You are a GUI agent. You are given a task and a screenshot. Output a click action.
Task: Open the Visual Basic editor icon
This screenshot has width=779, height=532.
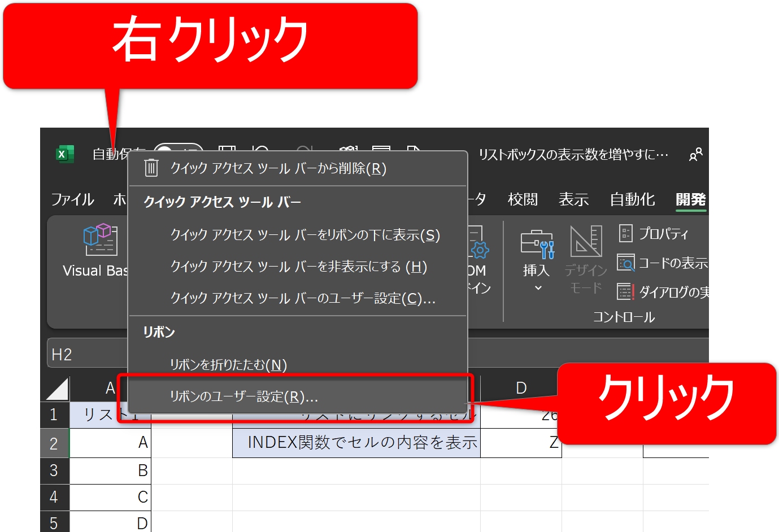(x=100, y=240)
